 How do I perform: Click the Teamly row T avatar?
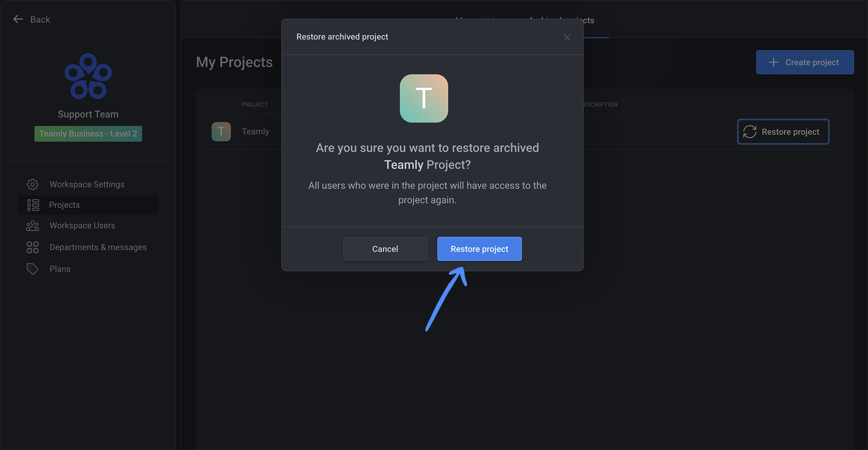[x=221, y=132]
